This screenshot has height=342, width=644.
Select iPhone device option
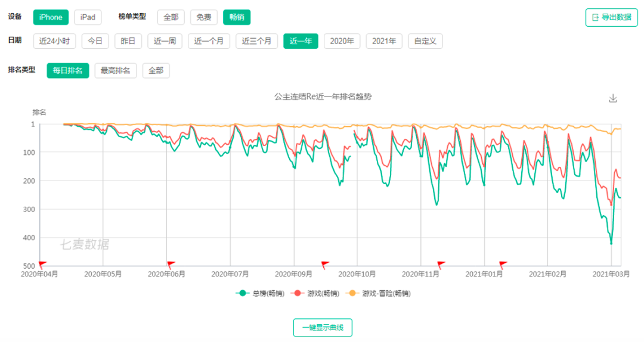pyautogui.click(x=51, y=17)
